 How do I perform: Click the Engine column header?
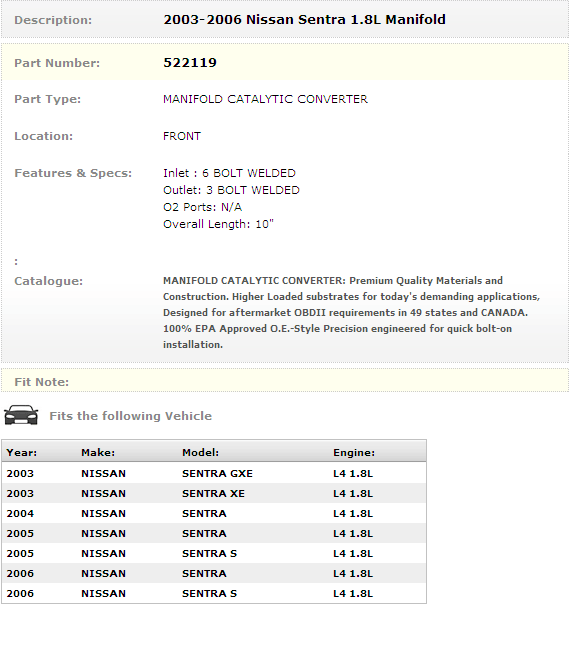click(354, 453)
